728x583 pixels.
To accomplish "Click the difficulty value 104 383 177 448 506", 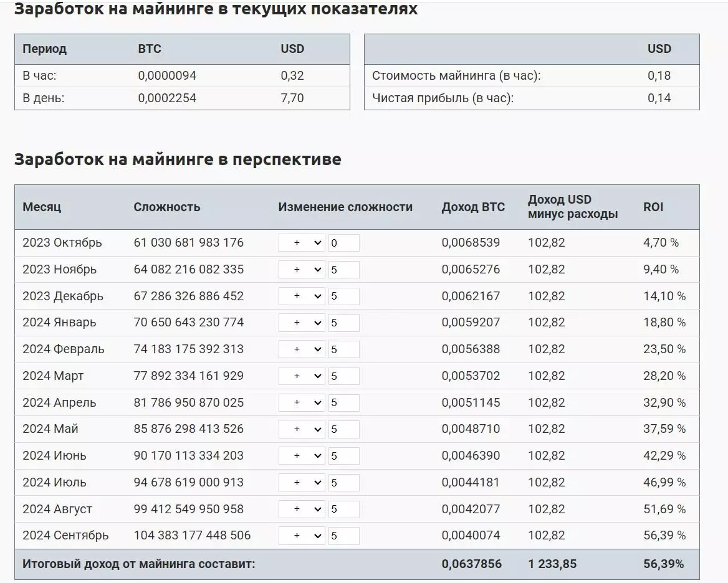I will click(x=192, y=535).
